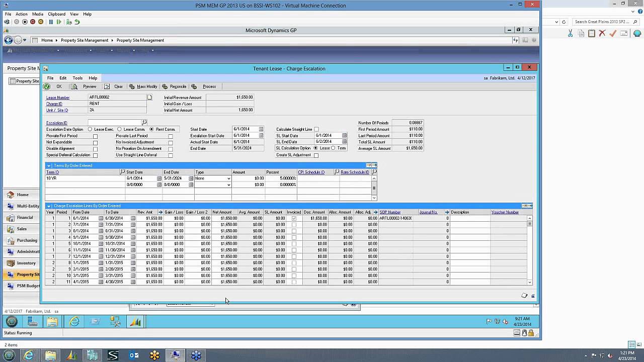Open the Escalation Start Date expansion icon

click(x=261, y=136)
